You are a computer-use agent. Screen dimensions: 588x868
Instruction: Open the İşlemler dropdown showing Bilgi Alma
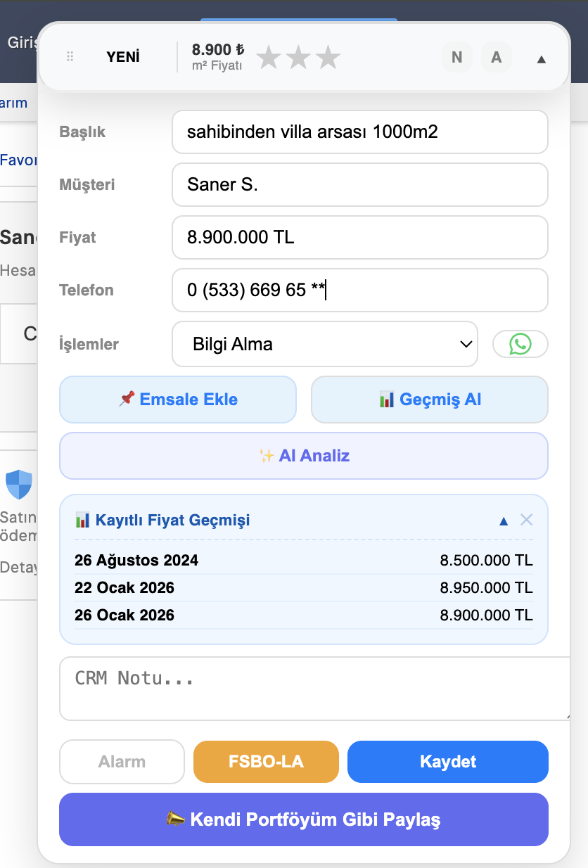(x=325, y=344)
